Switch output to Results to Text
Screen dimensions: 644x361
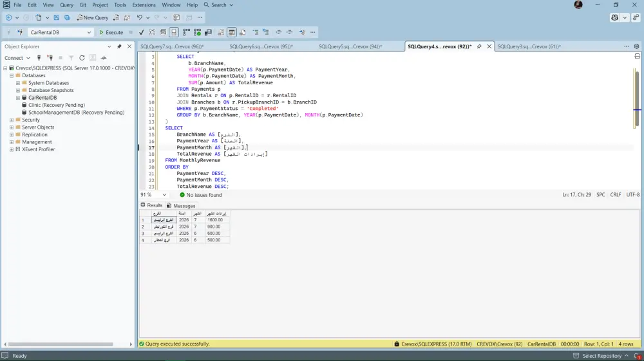pyautogui.click(x=221, y=32)
